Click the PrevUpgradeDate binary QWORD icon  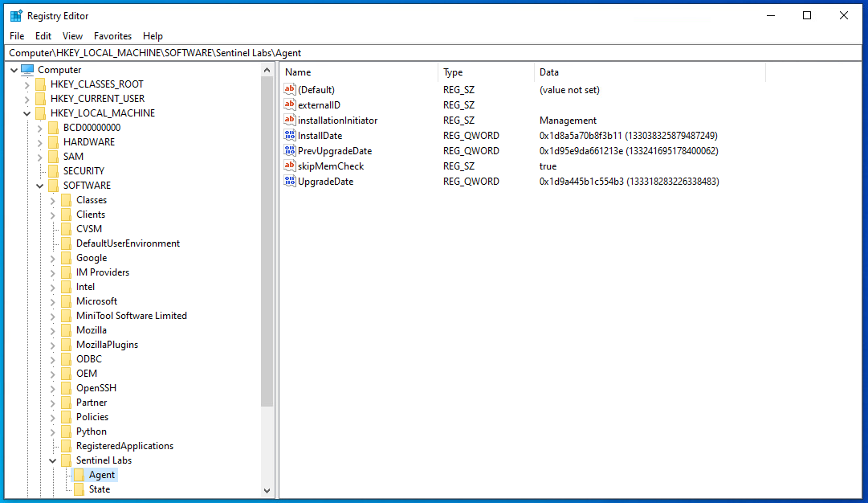290,150
